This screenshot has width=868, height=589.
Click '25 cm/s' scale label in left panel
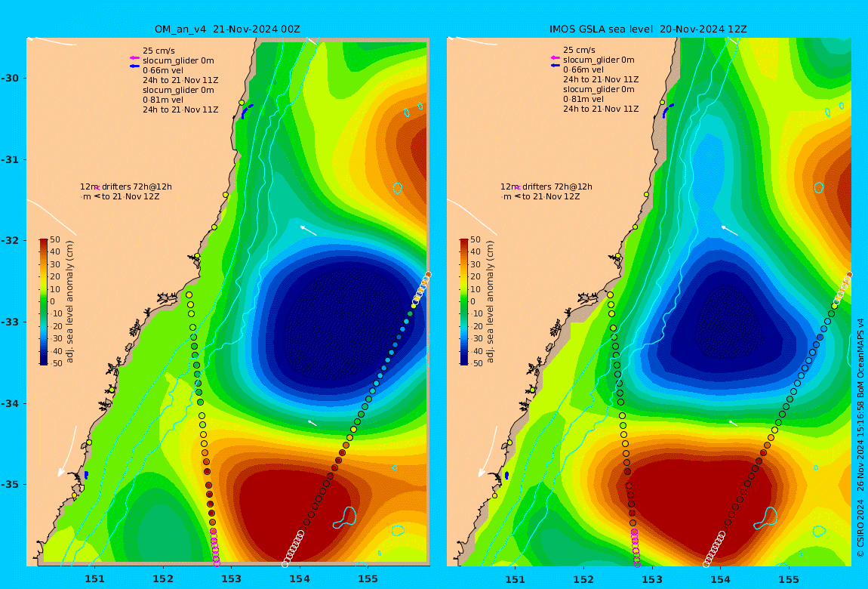[x=159, y=51]
